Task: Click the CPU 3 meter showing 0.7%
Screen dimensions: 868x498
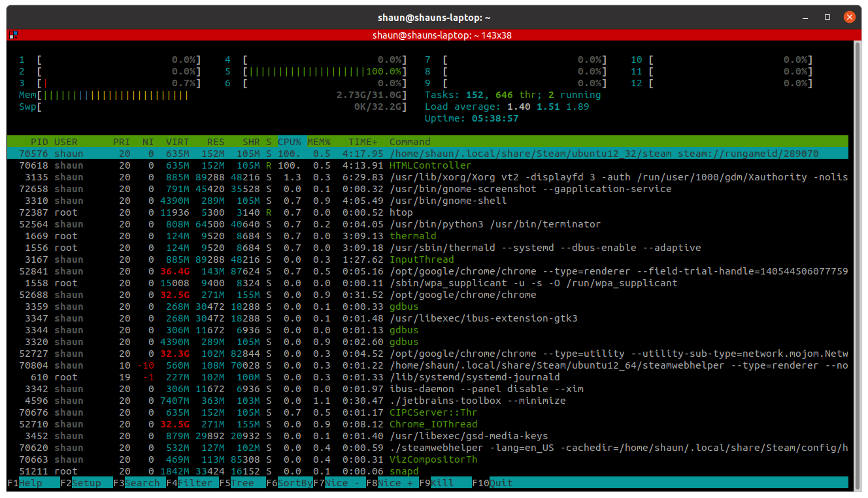Action: [x=110, y=83]
